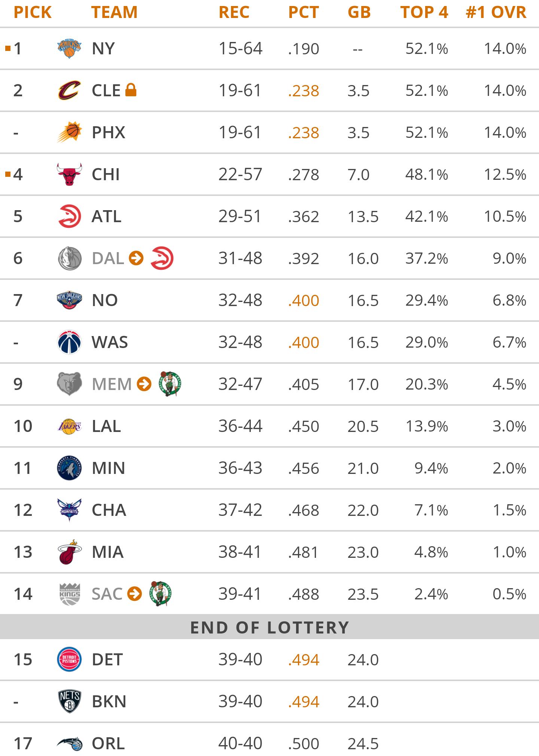Click the orange marker beside pick 4
The image size is (539, 756).
[8, 174]
